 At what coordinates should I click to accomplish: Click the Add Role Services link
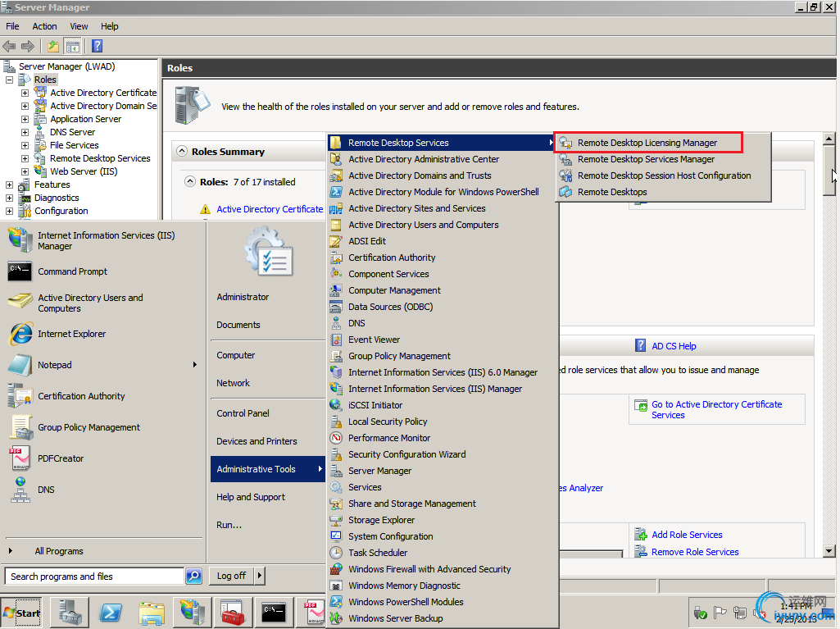687,535
